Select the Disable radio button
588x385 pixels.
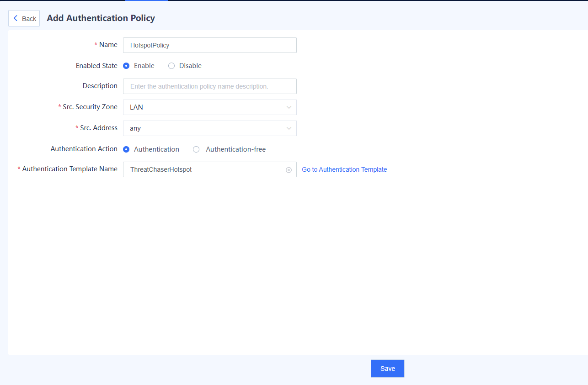click(171, 66)
